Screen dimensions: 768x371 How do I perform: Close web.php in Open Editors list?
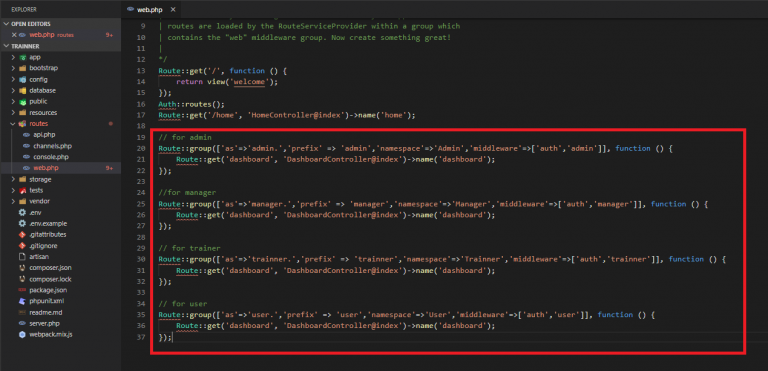pyautogui.click(x=14, y=35)
